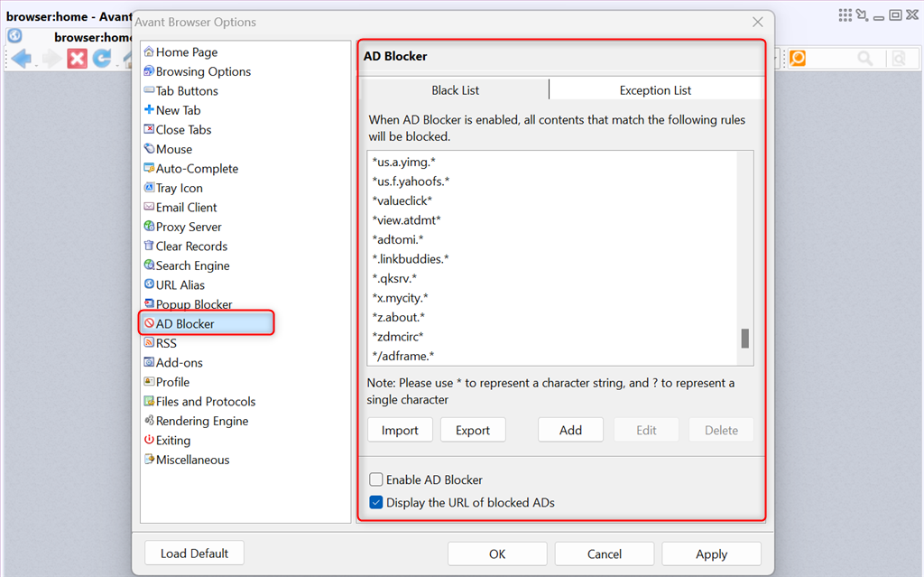Add a new blocking rule
924x577 pixels.
tap(570, 430)
